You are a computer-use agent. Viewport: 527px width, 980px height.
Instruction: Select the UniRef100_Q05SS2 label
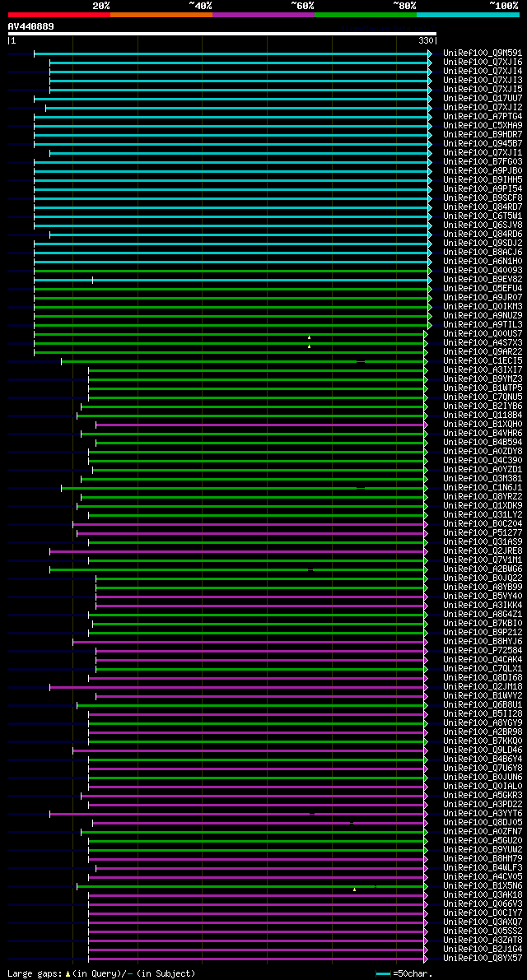pos(483,932)
